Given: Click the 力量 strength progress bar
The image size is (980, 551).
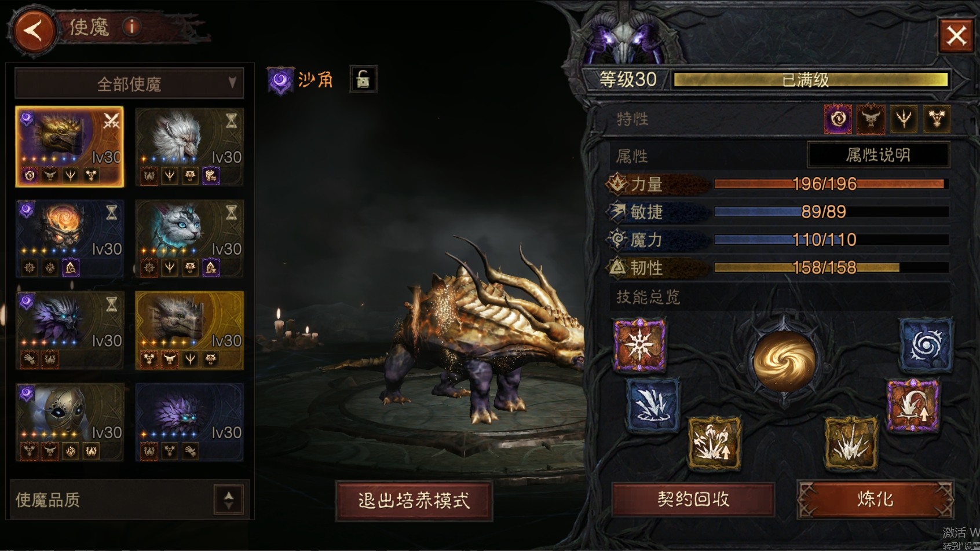Looking at the screenshot, I should click(829, 184).
